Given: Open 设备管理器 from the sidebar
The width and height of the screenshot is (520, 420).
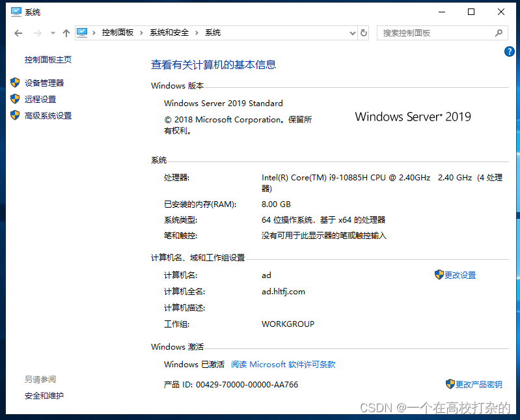Looking at the screenshot, I should [44, 83].
